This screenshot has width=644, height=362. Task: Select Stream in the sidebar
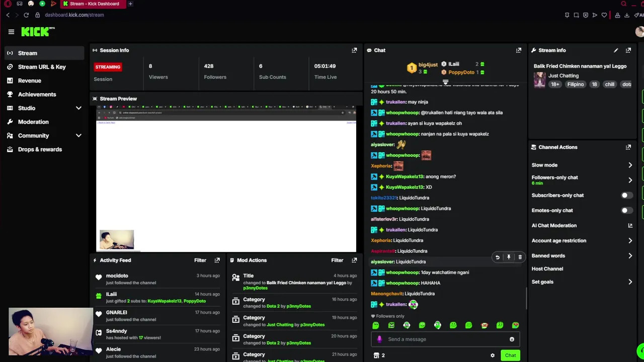point(44,53)
